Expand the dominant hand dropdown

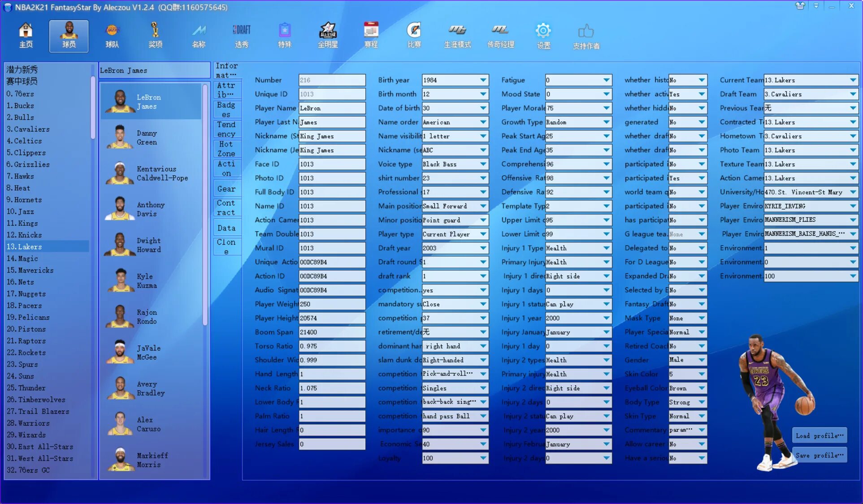coord(483,346)
